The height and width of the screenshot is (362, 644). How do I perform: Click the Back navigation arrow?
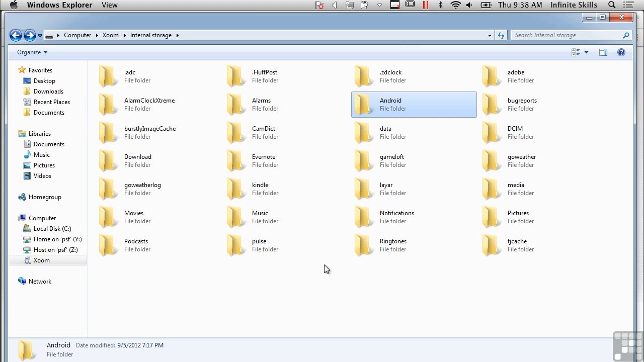tap(16, 35)
